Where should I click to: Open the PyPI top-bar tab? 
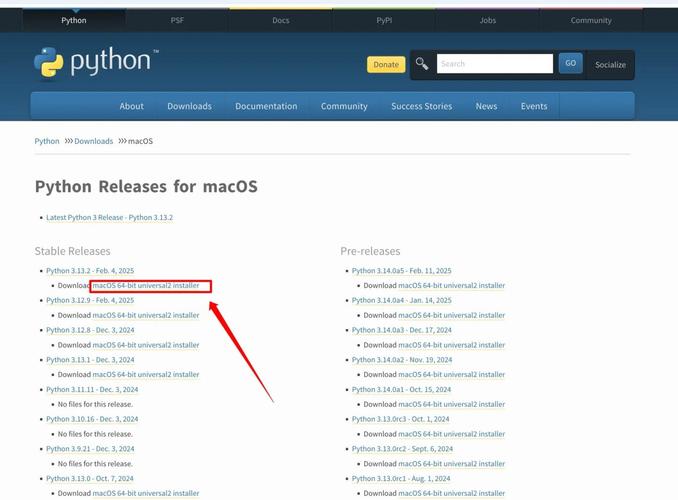tap(384, 20)
